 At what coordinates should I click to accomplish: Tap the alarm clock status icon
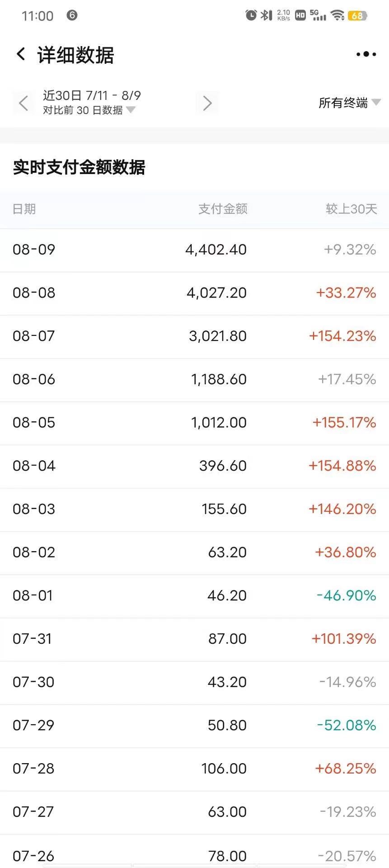point(251,15)
